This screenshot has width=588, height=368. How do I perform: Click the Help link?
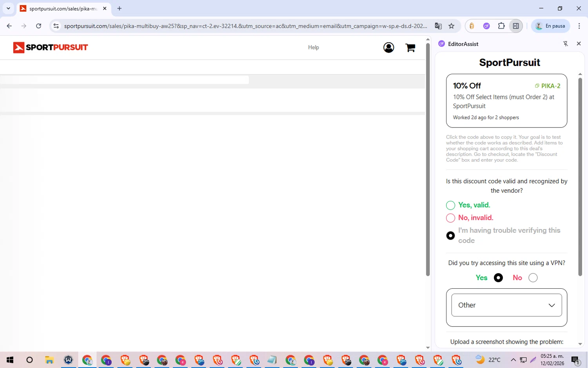pyautogui.click(x=313, y=47)
